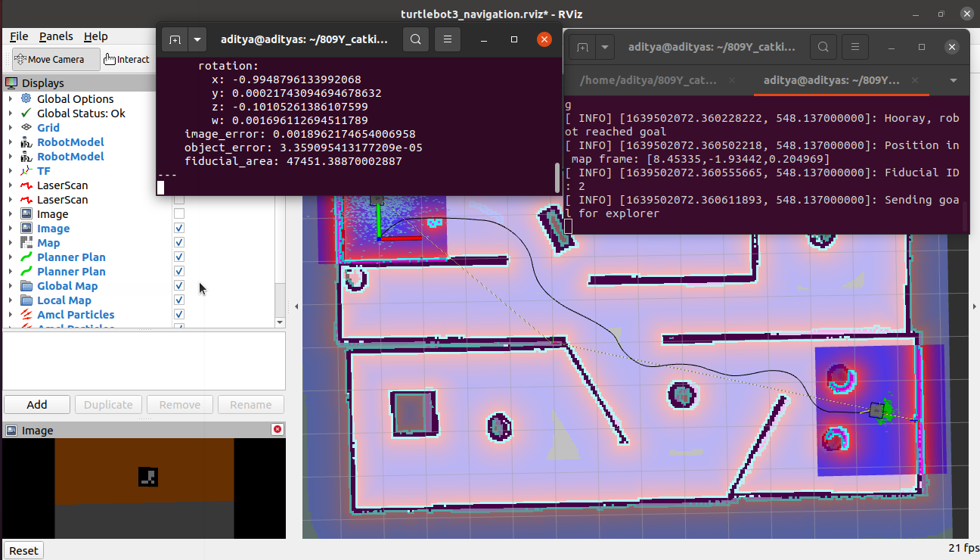
Task: Click the Duplicate button
Action: point(108,405)
